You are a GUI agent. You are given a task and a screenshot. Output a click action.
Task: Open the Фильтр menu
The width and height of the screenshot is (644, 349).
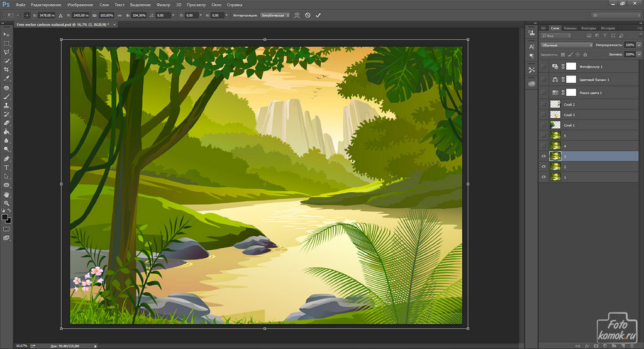(163, 4)
